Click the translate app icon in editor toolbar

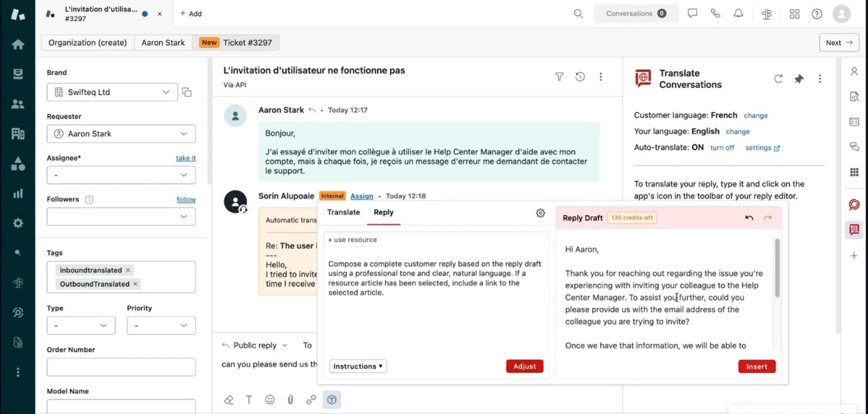click(x=332, y=400)
